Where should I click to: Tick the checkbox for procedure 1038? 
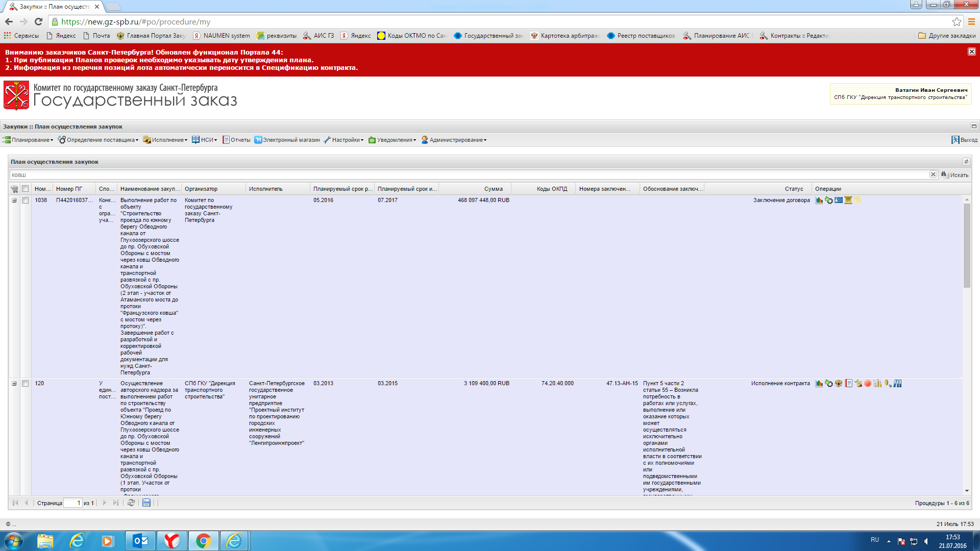tap(25, 201)
